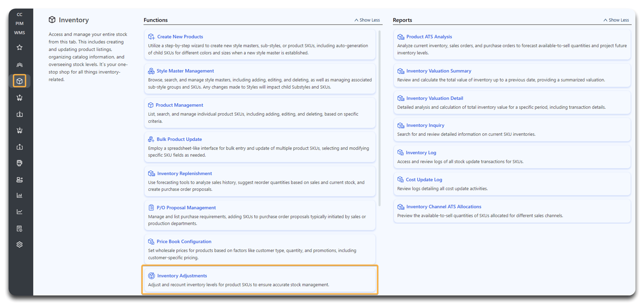This screenshot has height=304, width=644.
Task: Click the Inventory Replenishment icon
Action: 151,174
